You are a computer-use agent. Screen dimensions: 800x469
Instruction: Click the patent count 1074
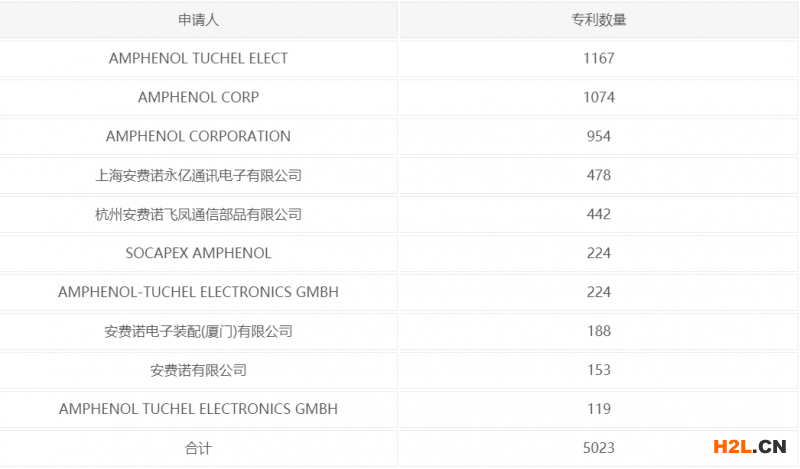[598, 97]
